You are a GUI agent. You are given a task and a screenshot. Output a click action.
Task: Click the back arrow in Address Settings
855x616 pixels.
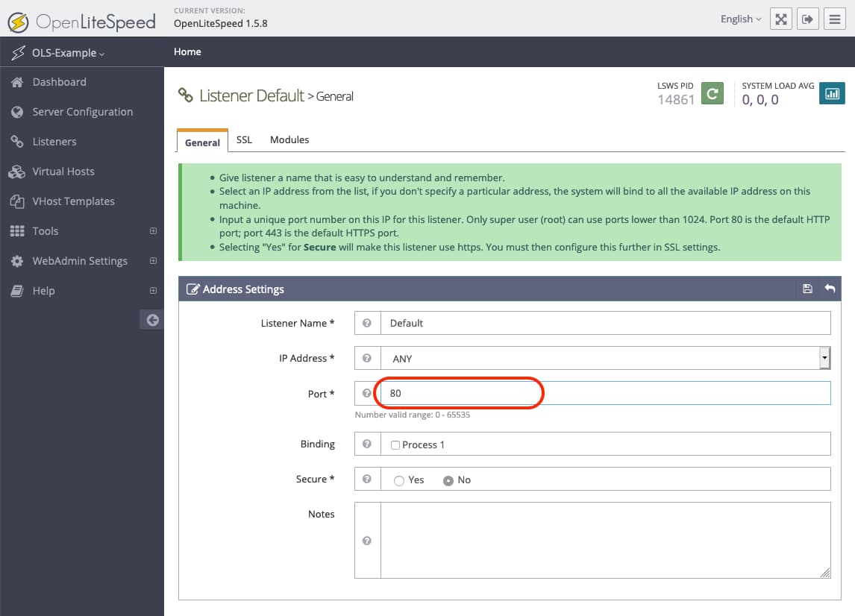[830, 289]
